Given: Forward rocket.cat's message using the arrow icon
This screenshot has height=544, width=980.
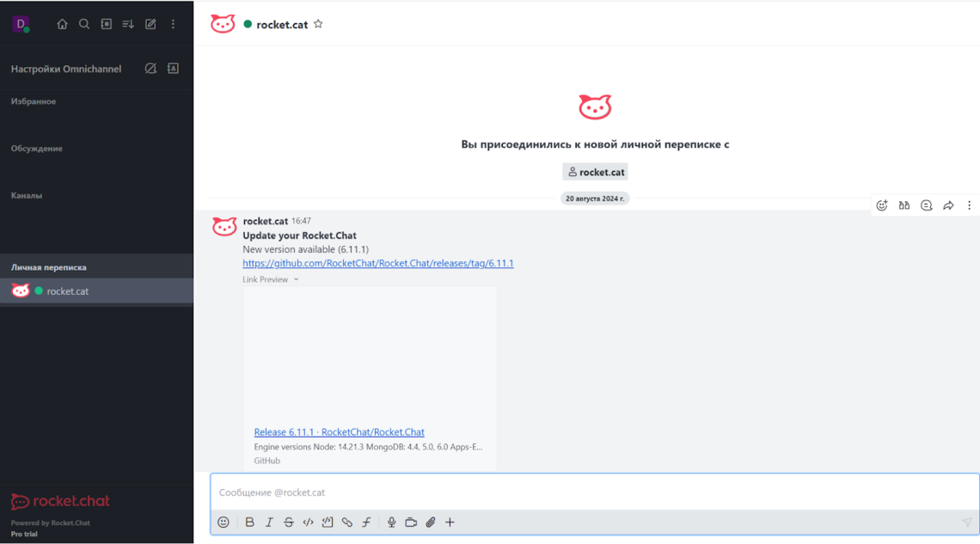Looking at the screenshot, I should [x=948, y=205].
